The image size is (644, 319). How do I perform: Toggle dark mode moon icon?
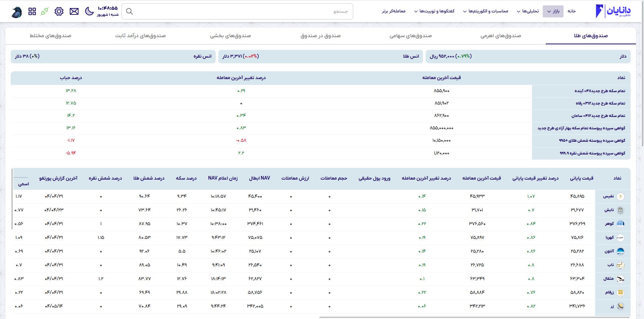coord(89,11)
